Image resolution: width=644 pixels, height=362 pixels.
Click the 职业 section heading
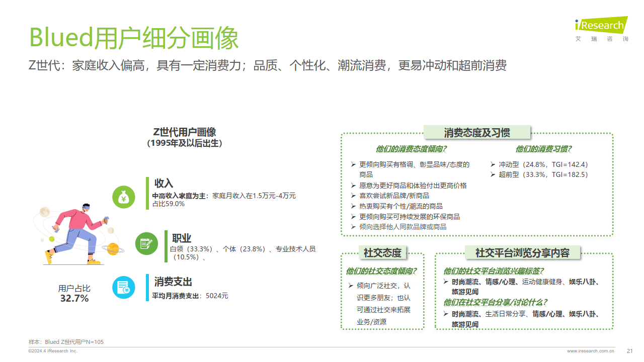point(182,238)
